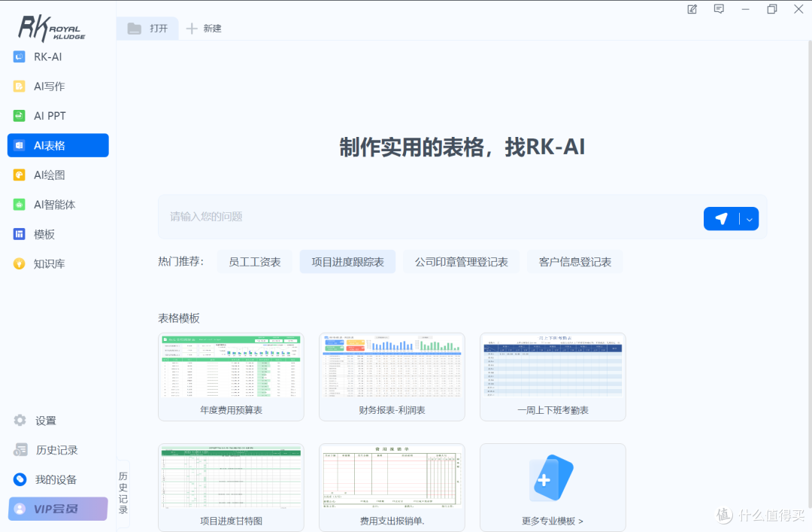Choose the 公司印章管理登记表 suggestion
This screenshot has width=812, height=532.
click(462, 262)
